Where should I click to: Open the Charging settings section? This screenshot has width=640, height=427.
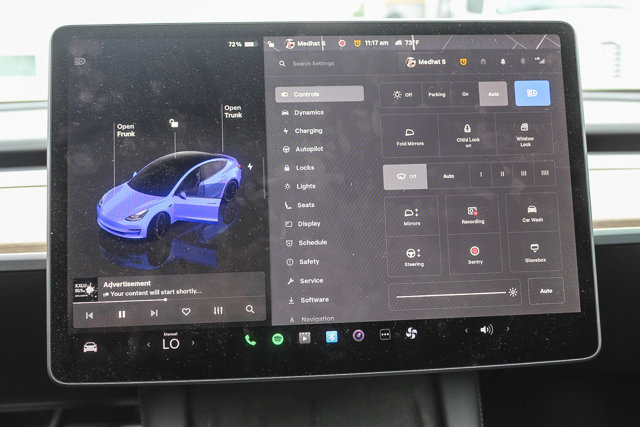coord(308,131)
